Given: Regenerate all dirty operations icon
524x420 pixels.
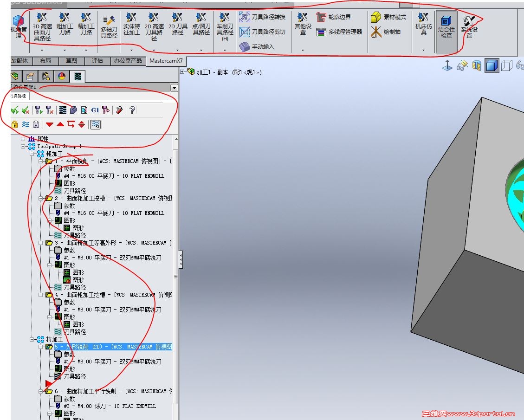Looking at the screenshot, I should pyautogui.click(x=50, y=110).
